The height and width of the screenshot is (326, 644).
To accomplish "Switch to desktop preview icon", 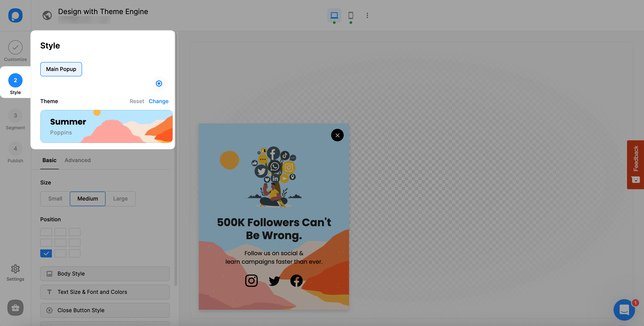I will pyautogui.click(x=334, y=15).
